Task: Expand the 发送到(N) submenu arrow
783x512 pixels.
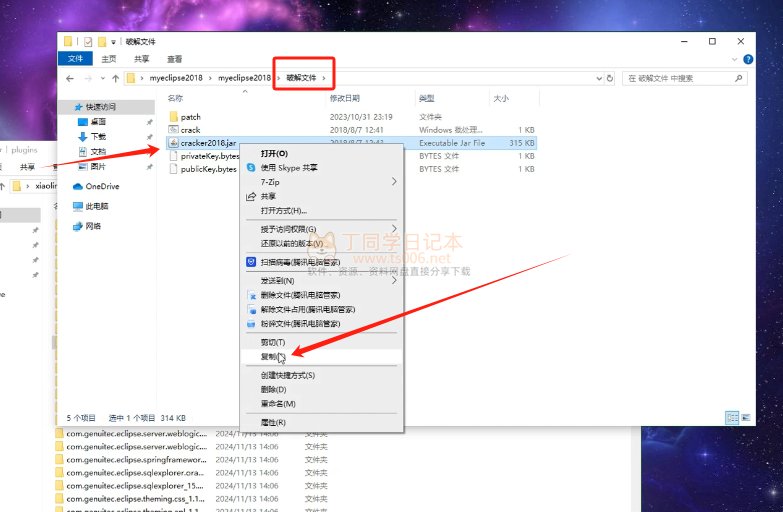Action: point(394,281)
